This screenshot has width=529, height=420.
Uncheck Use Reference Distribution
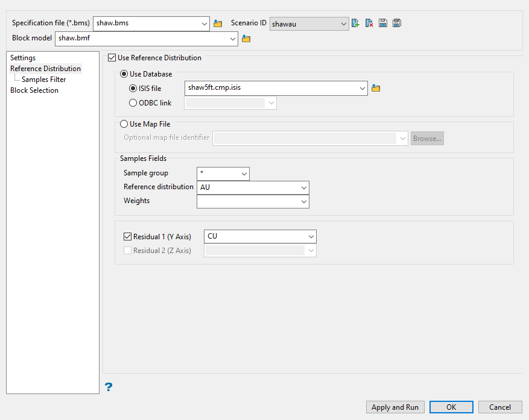click(112, 58)
